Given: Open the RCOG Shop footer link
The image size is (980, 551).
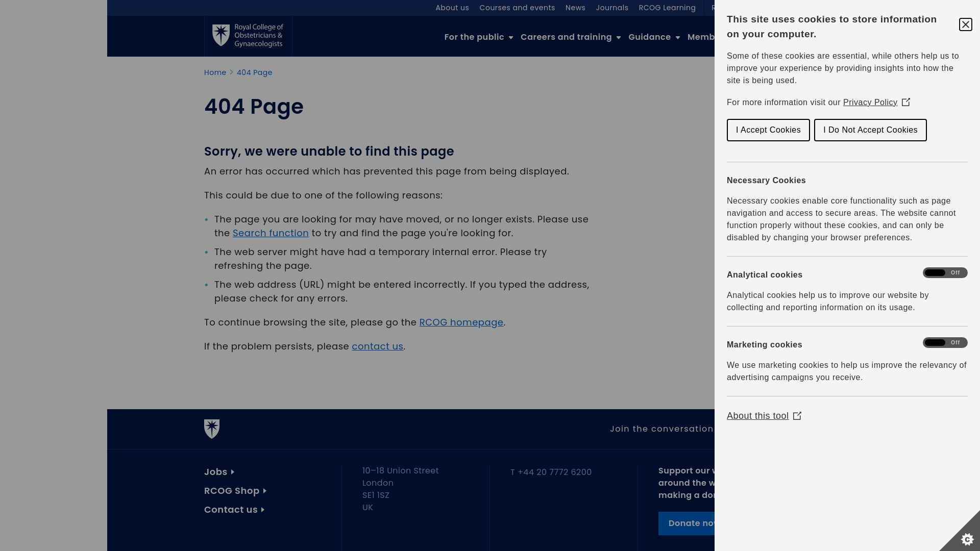Looking at the screenshot, I should pos(235,491).
